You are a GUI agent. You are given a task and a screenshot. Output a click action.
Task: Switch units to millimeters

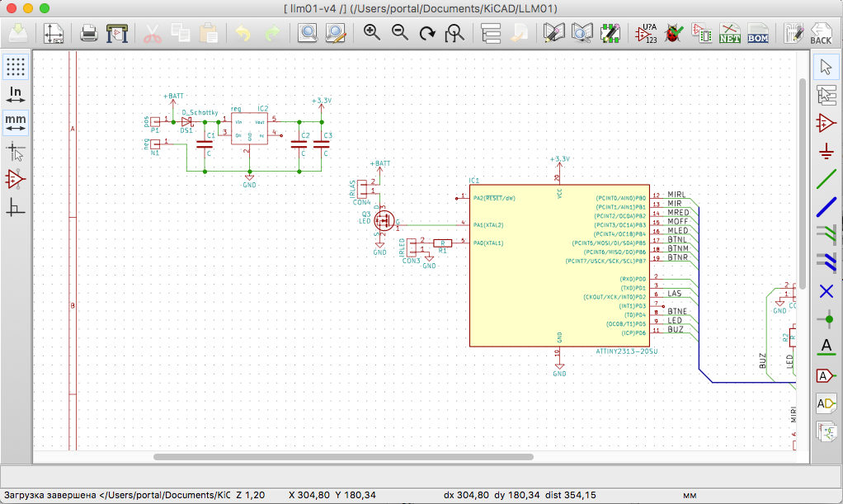pyautogui.click(x=15, y=123)
